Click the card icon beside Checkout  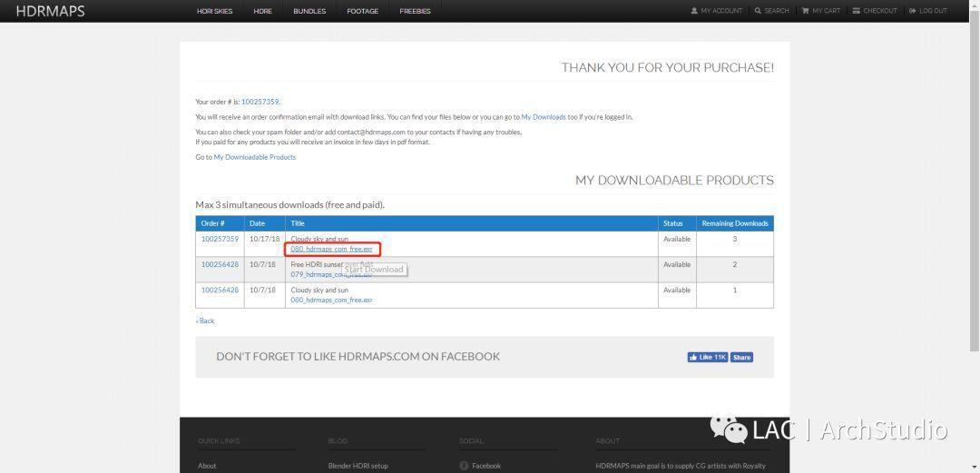point(857,11)
